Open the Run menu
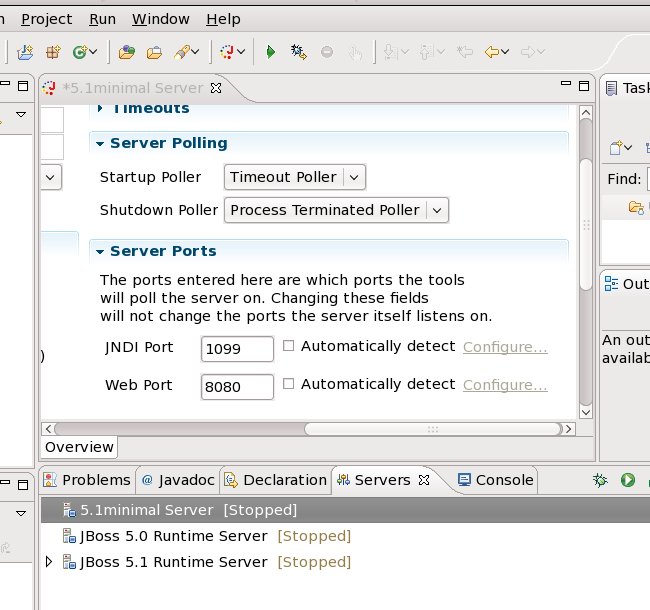 tap(102, 19)
